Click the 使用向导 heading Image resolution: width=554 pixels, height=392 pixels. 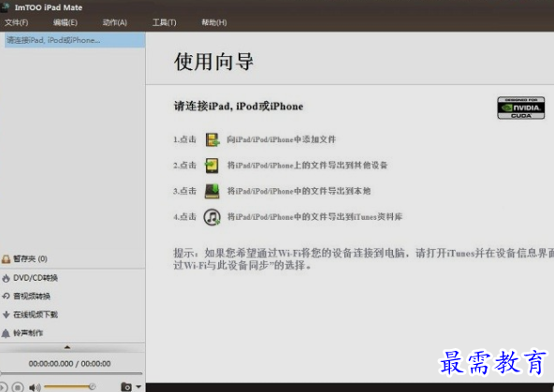point(213,62)
